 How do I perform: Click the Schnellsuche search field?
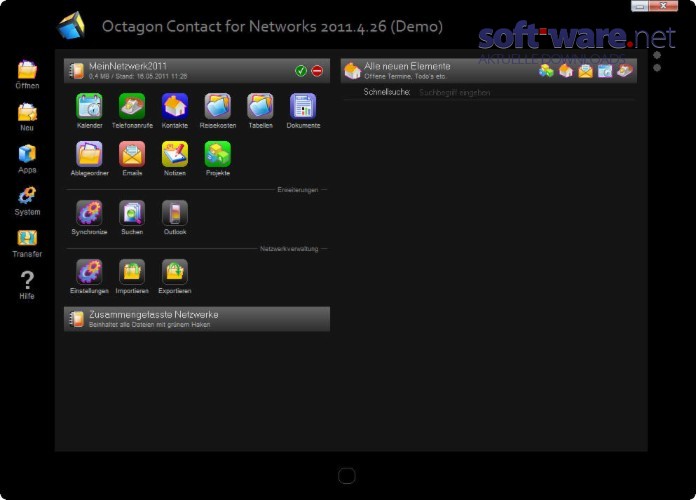coord(526,92)
